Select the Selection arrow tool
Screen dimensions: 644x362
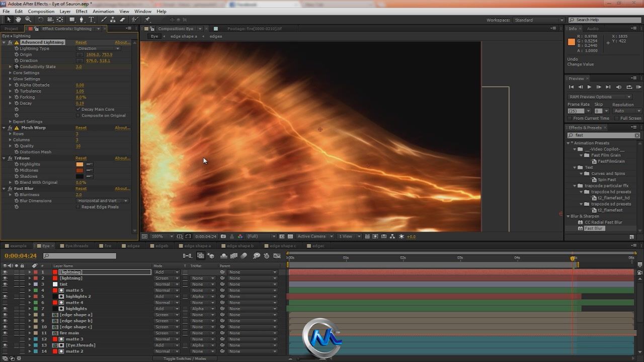pos(9,20)
